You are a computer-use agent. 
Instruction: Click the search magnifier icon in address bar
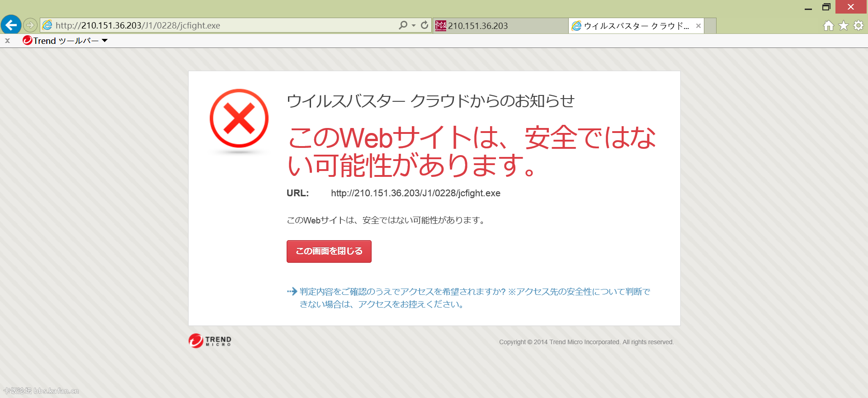pos(403,25)
